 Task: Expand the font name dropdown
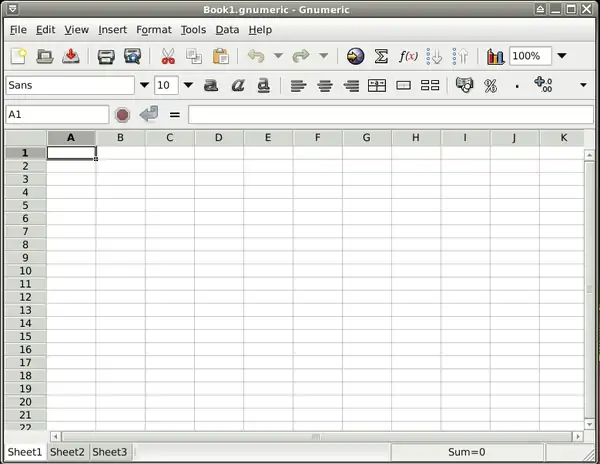pos(144,86)
